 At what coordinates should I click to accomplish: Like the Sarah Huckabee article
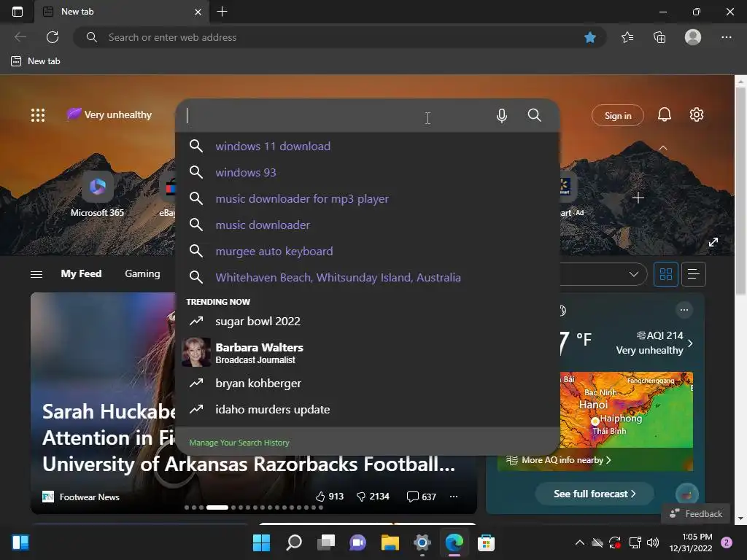[329, 497]
